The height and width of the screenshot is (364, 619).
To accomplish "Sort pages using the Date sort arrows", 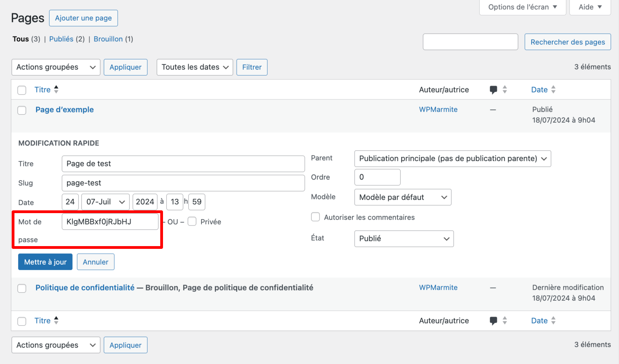I will pyautogui.click(x=554, y=89).
